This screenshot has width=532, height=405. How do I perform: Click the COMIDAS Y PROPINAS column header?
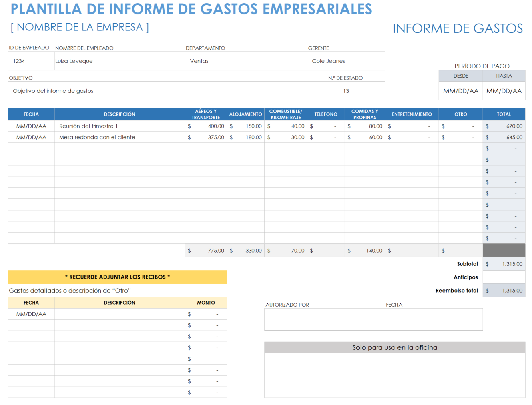365,114
